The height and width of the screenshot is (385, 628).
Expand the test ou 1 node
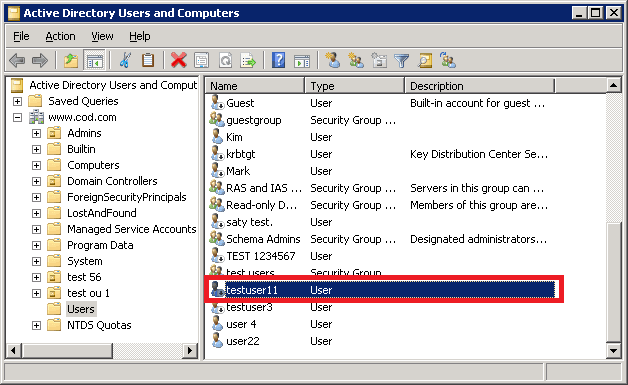coord(36,293)
